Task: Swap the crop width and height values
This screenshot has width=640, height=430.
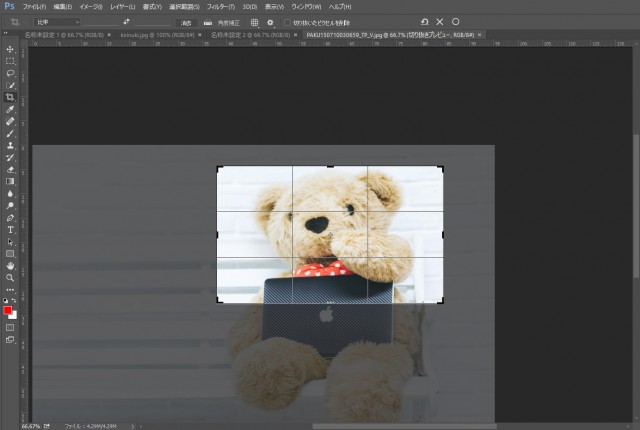Action: pos(126,21)
